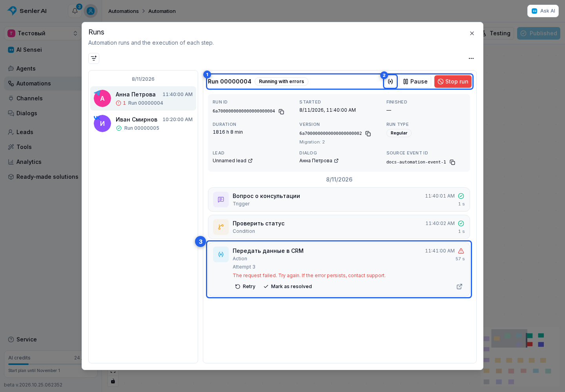Stop run 00000004
565x392 pixels.
tap(453, 82)
